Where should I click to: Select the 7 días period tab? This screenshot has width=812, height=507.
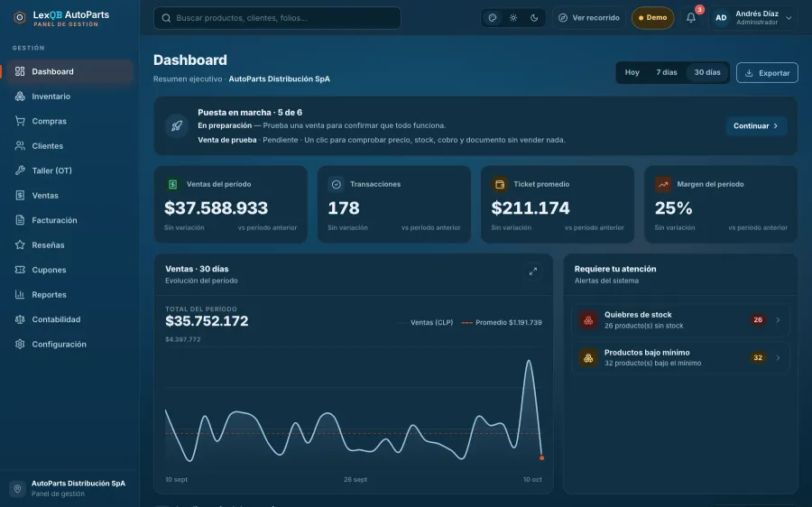667,72
